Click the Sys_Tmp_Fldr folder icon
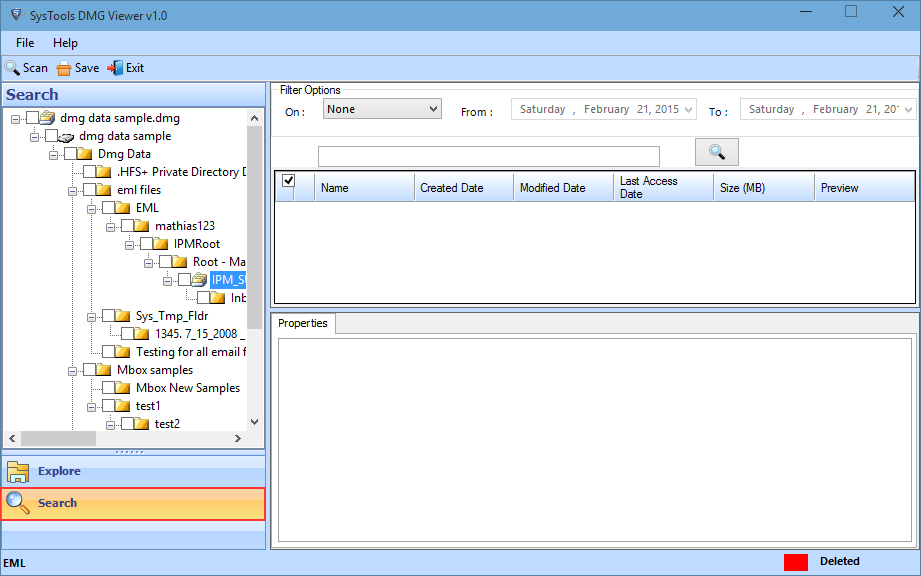The image size is (921, 576). point(122,316)
